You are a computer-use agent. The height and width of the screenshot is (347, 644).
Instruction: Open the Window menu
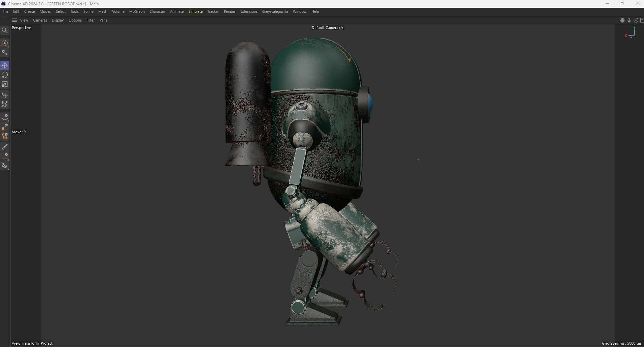(x=300, y=11)
